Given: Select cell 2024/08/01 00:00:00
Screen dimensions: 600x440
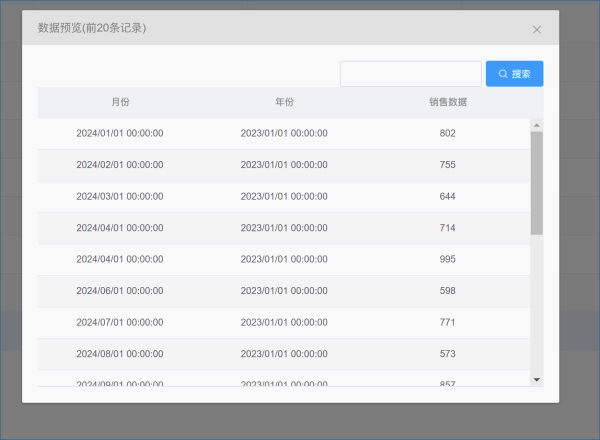Looking at the screenshot, I should [120, 354].
